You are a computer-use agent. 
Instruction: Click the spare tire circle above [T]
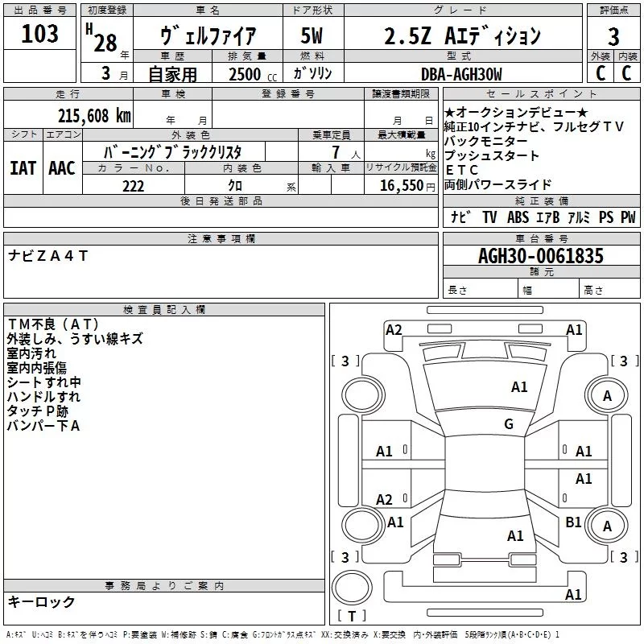pos(351,586)
